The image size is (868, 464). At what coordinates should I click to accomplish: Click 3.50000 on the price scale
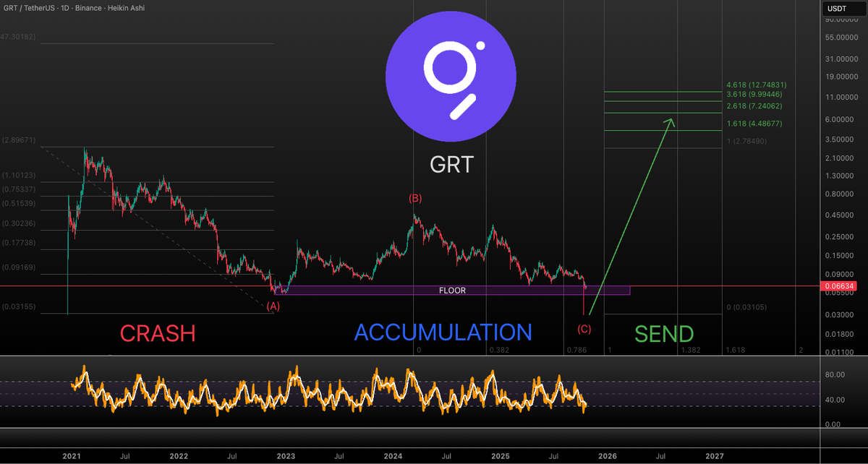841,139
